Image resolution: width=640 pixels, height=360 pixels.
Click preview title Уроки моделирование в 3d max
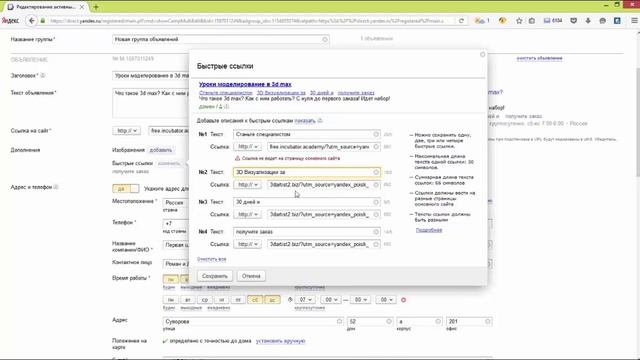[x=245, y=84]
